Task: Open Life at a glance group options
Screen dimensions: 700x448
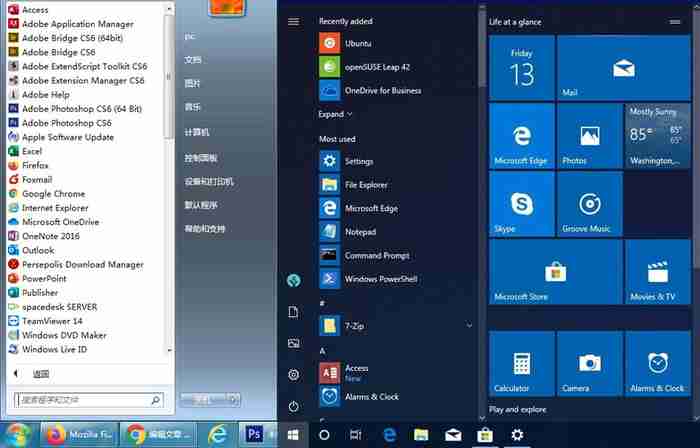Action: coord(675,22)
